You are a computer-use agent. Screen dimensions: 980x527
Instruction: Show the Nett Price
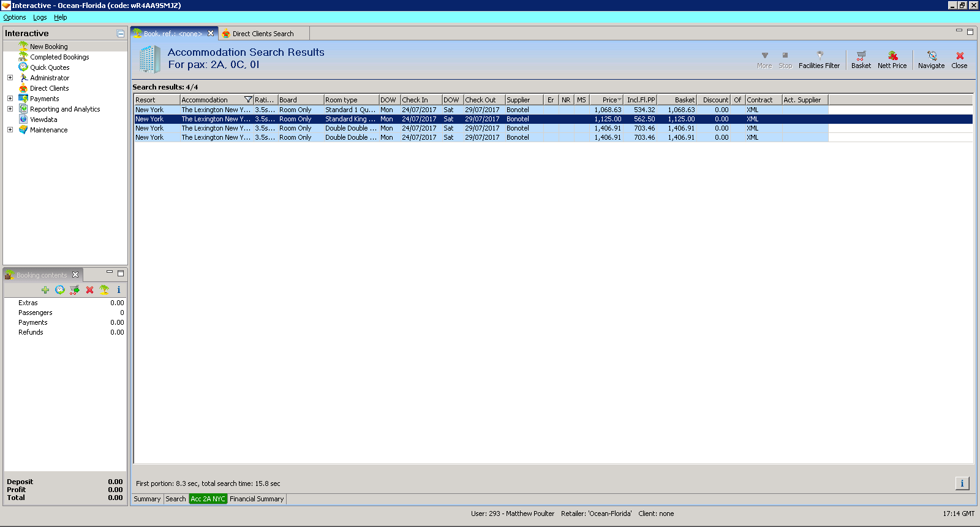pyautogui.click(x=892, y=60)
